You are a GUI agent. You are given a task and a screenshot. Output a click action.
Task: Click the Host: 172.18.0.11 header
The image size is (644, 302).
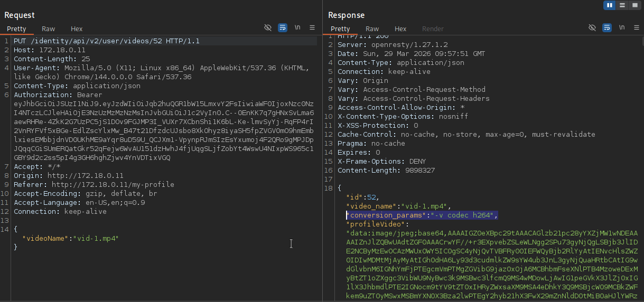click(50, 50)
